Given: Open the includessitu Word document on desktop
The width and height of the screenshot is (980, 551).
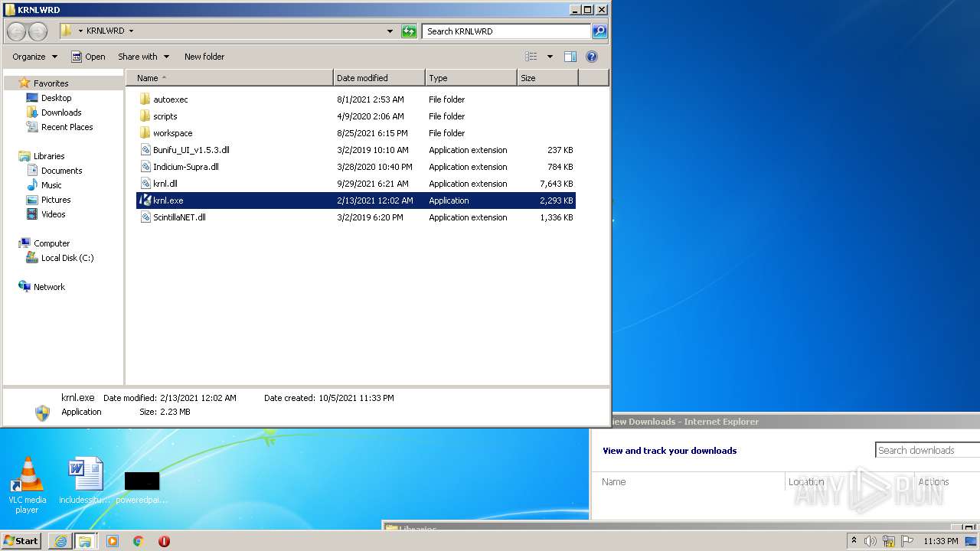Looking at the screenshot, I should pos(84,481).
